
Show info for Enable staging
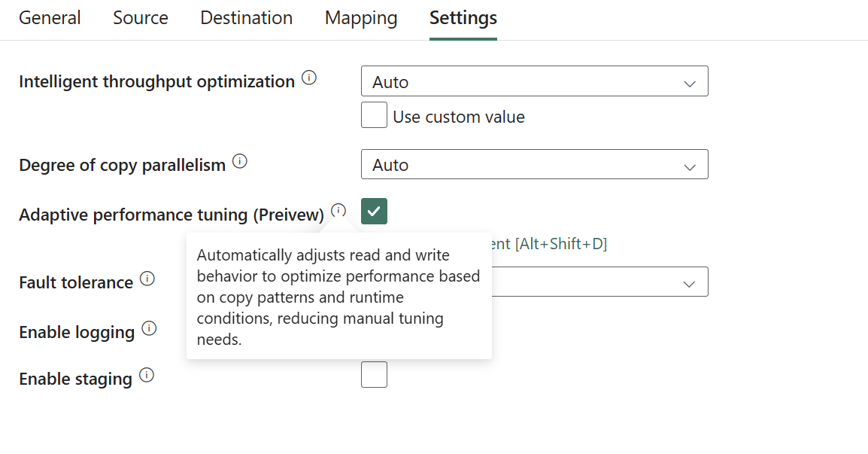coord(147,376)
